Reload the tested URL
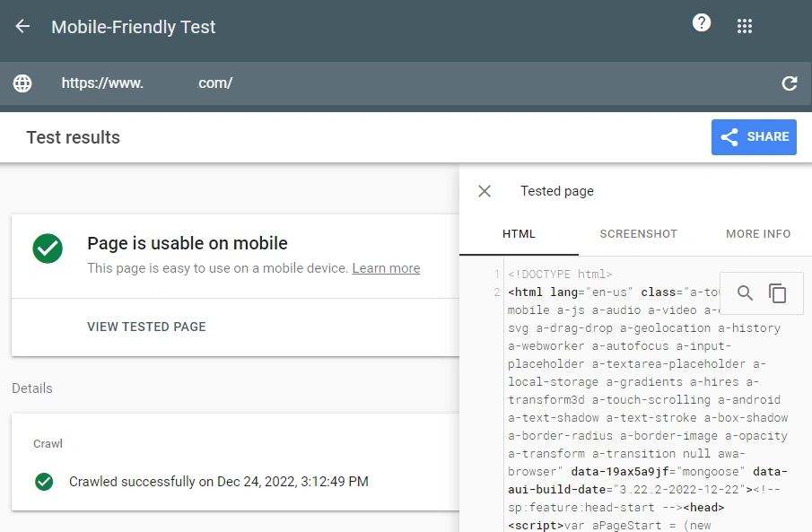This screenshot has width=812, height=532. [789, 83]
